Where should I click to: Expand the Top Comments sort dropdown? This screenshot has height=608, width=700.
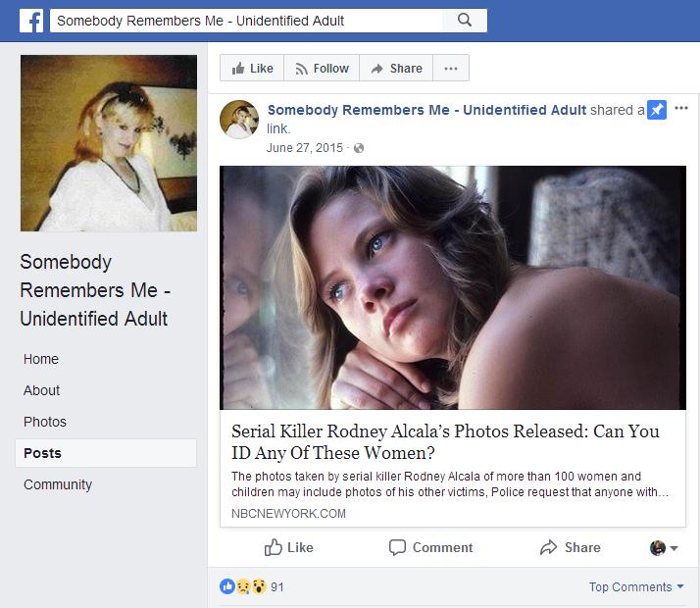pyautogui.click(x=636, y=586)
